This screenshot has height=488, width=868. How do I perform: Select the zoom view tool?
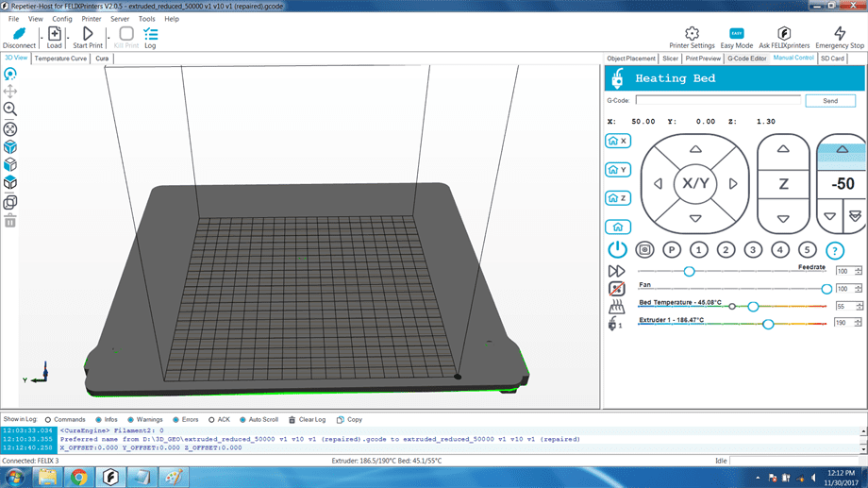point(10,109)
